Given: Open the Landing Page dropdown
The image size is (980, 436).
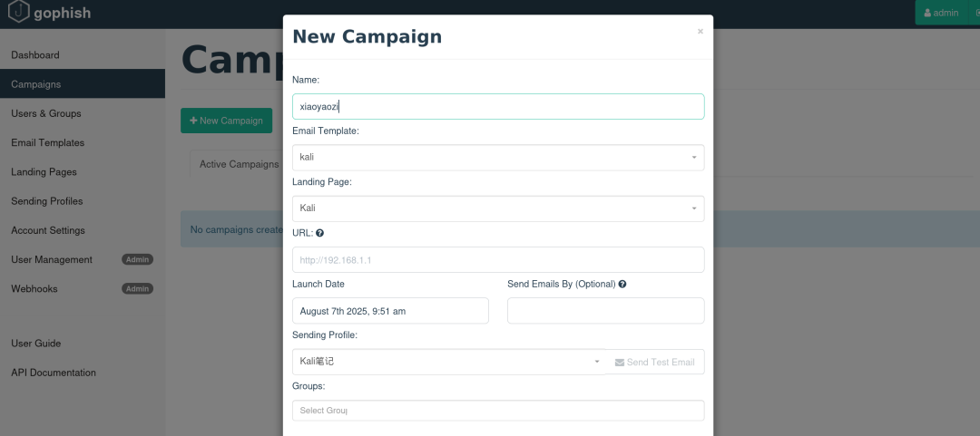Looking at the screenshot, I should click(x=498, y=208).
